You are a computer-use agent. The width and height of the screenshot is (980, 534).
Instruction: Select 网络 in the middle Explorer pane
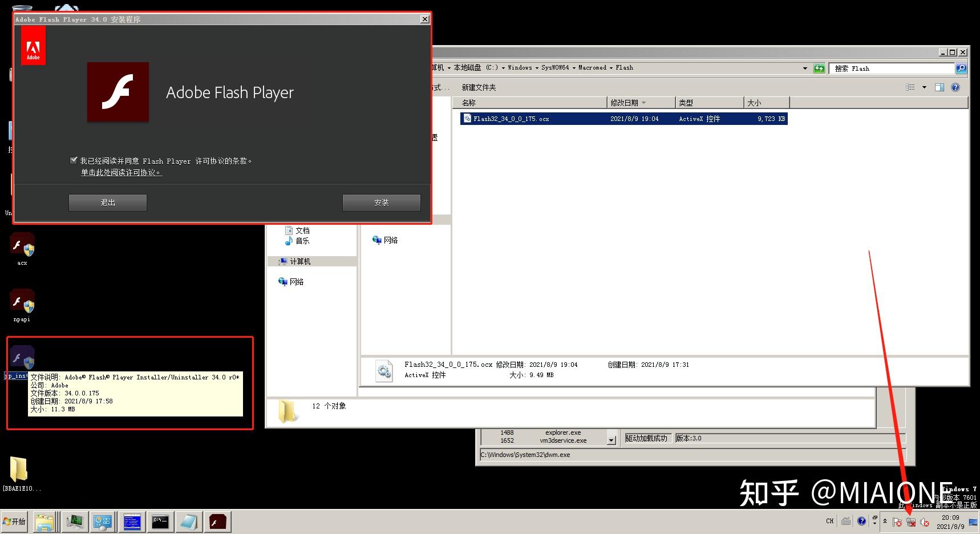[x=385, y=240]
